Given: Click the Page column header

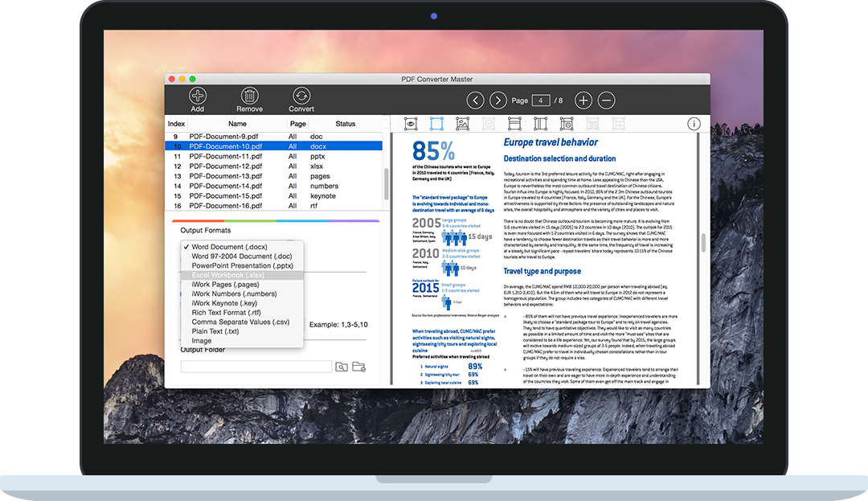Looking at the screenshot, I should click(x=297, y=124).
